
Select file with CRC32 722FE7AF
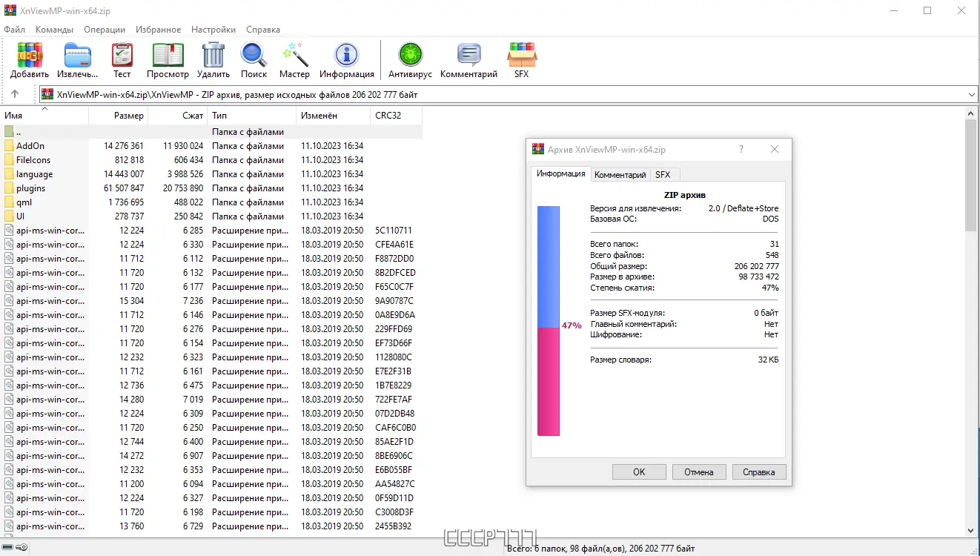(213, 400)
